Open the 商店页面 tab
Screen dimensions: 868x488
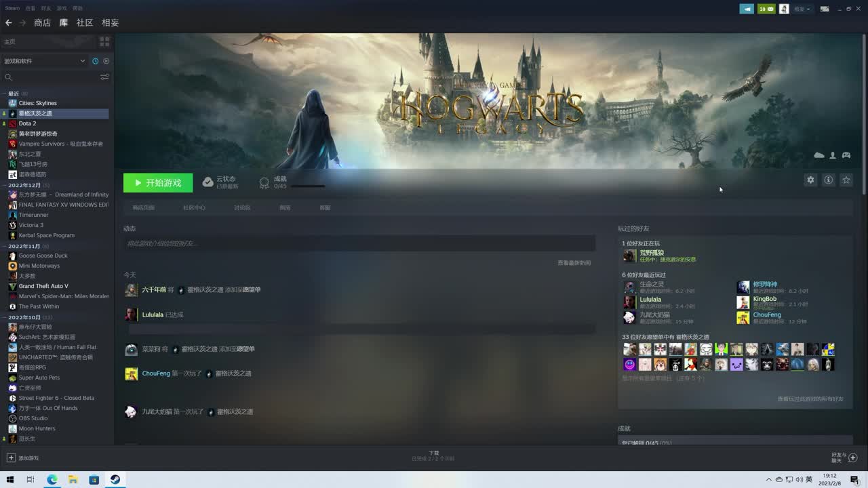click(x=143, y=207)
